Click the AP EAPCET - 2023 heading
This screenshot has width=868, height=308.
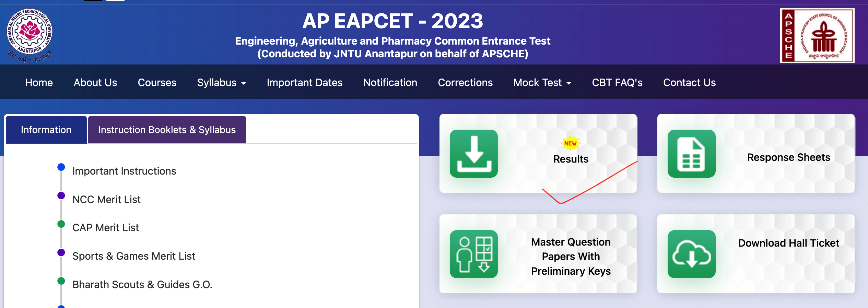pos(392,21)
